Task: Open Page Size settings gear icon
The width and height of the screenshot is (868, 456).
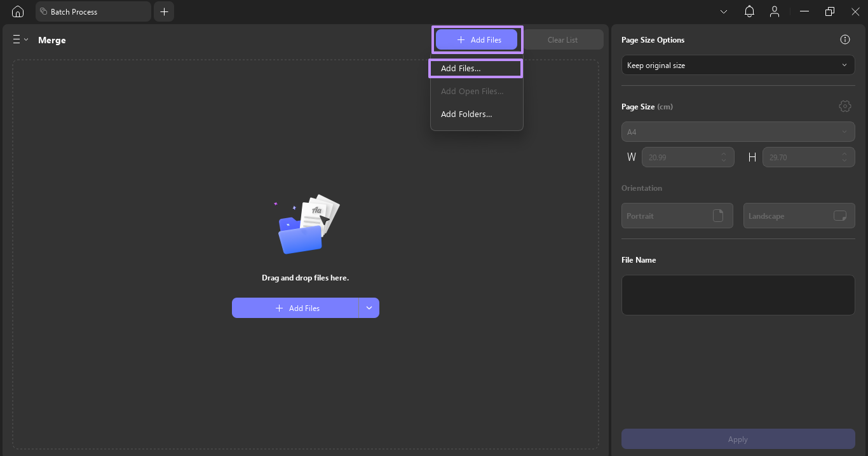Action: [x=845, y=106]
